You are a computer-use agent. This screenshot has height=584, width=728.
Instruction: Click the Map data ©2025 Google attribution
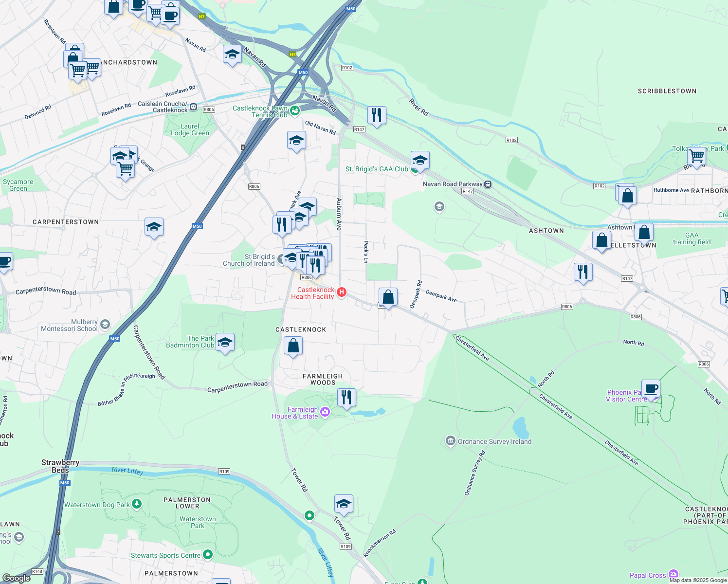(x=698, y=580)
